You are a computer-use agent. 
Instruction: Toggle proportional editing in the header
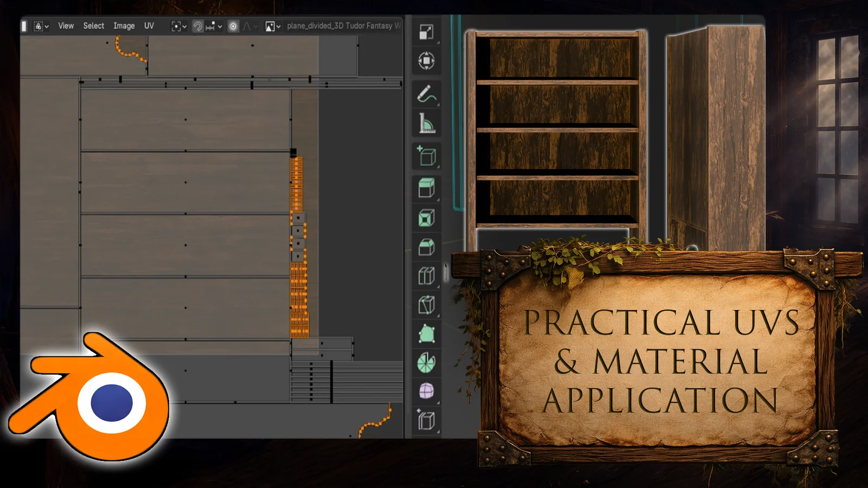pos(232,25)
